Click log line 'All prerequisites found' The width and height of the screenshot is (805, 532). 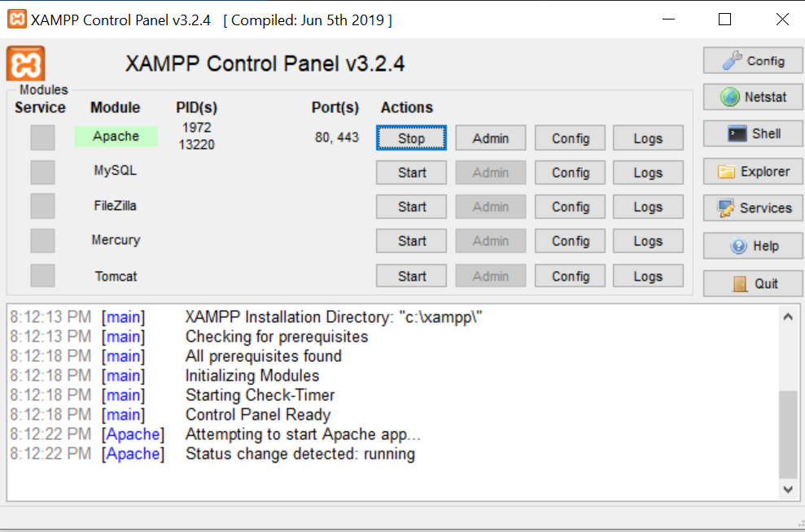tap(264, 356)
